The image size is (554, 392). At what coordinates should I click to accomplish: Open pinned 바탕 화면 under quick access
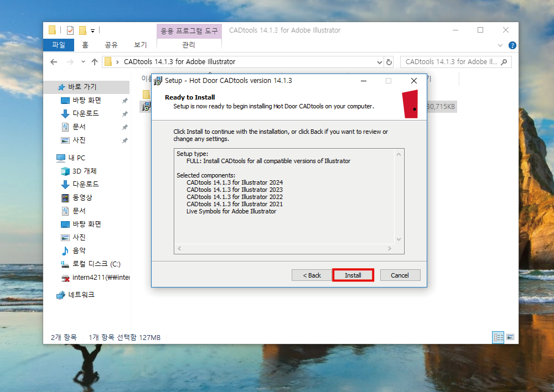coord(86,100)
